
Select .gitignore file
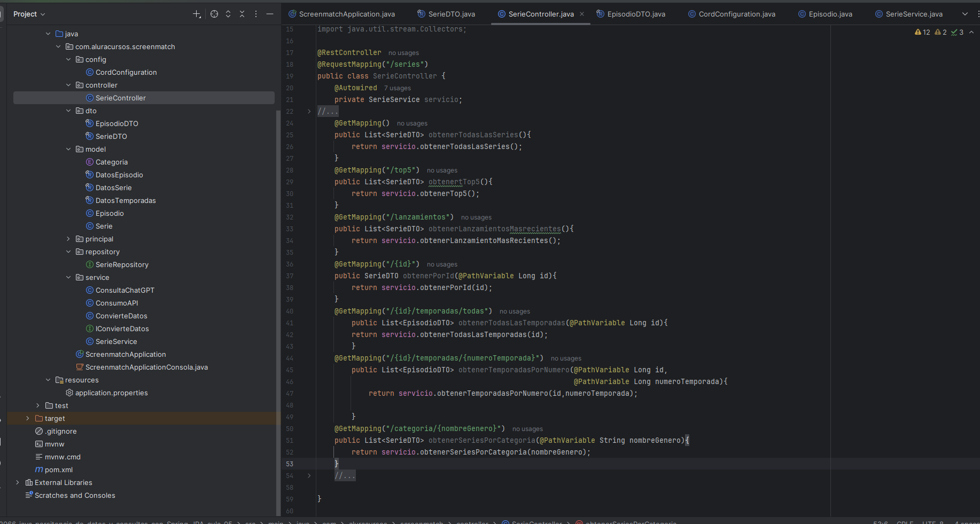(x=60, y=431)
